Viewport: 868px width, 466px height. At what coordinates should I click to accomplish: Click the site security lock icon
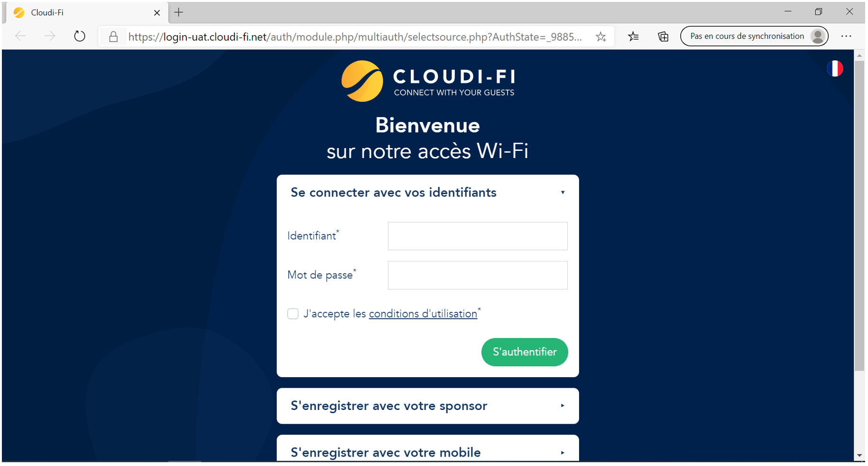click(113, 36)
